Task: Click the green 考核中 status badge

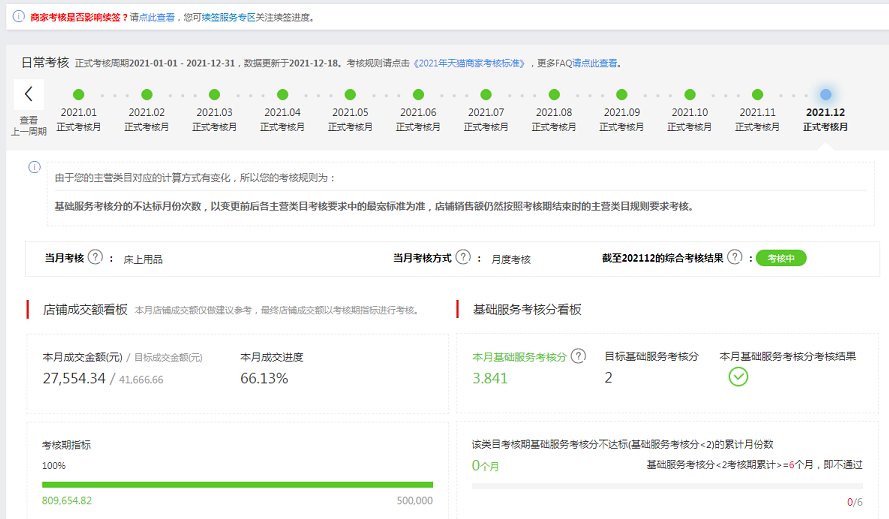Action: point(781,258)
